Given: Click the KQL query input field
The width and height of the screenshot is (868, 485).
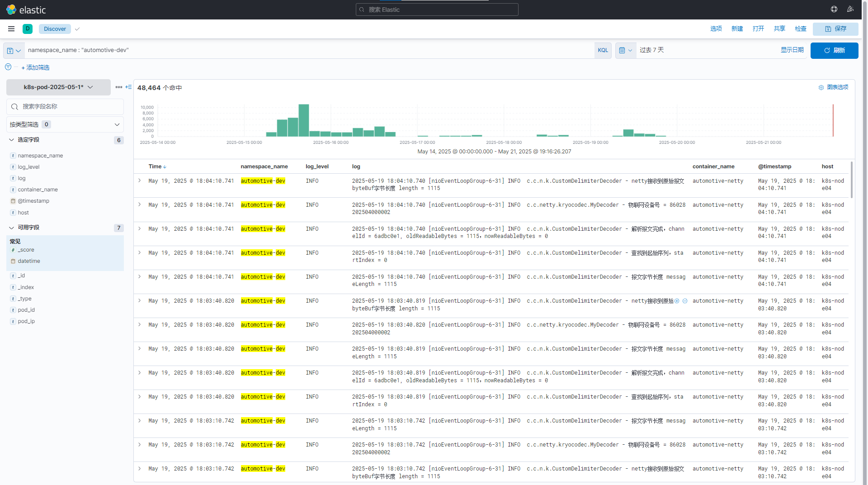Looking at the screenshot, I should pos(309,50).
